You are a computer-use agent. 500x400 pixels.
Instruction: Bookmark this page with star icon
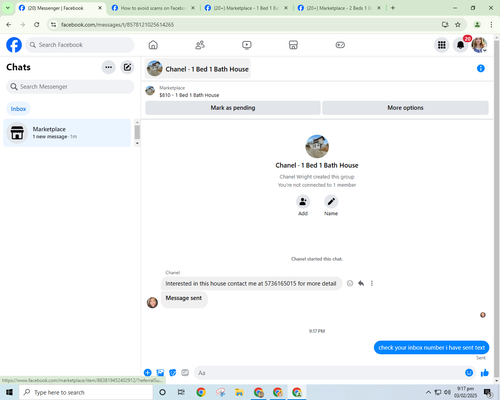[458, 24]
